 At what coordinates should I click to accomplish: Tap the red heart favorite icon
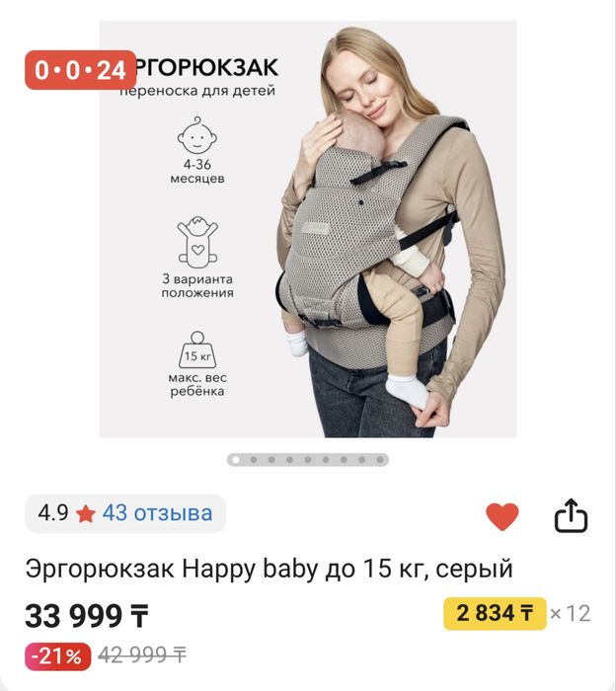point(501,516)
